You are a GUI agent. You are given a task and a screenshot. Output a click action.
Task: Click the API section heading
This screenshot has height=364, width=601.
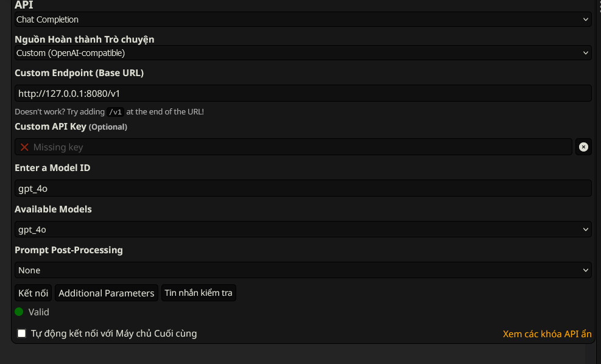24,5
